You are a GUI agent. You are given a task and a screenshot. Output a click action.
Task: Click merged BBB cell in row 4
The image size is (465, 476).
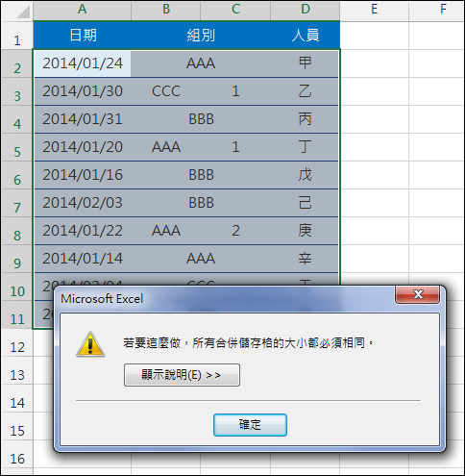point(201,119)
